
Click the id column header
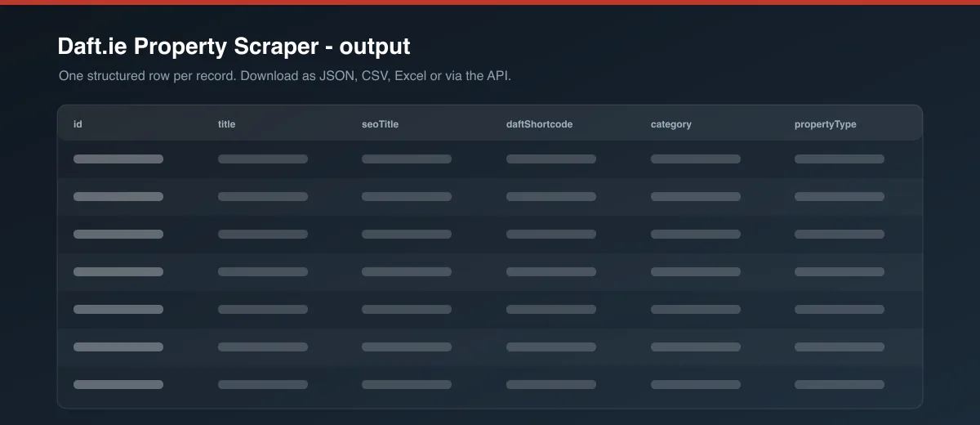coord(78,124)
